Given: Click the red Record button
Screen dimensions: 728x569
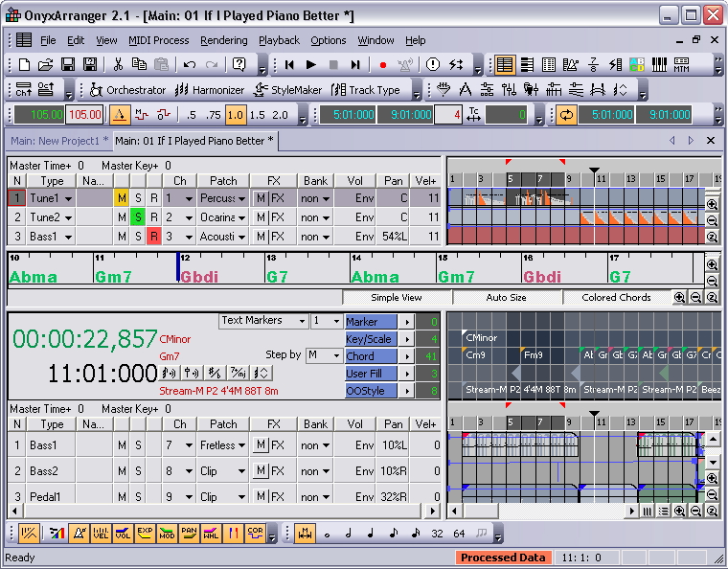Looking at the screenshot, I should (383, 65).
